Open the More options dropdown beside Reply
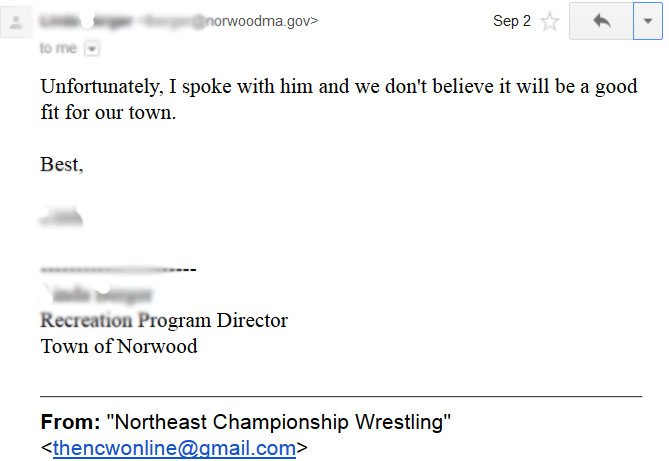The image size is (669, 461). (648, 21)
